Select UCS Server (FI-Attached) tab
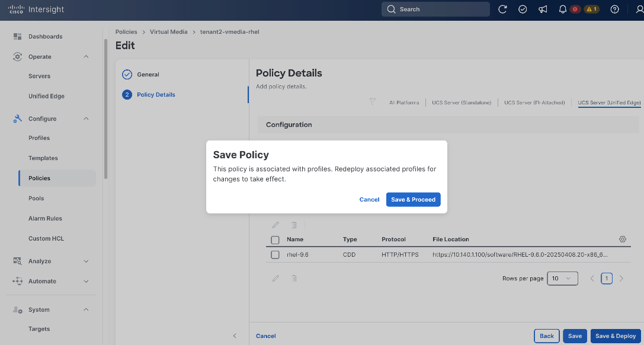644x345 pixels. click(x=534, y=103)
